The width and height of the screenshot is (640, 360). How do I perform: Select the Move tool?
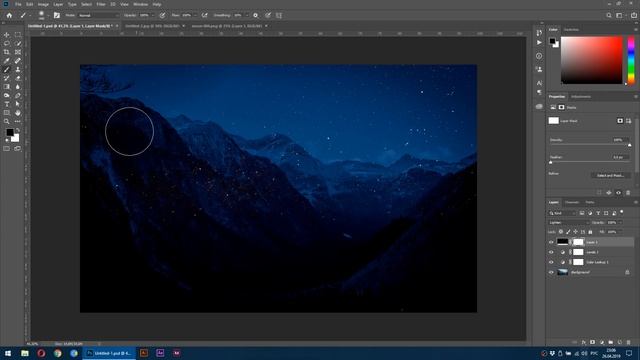[x=7, y=35]
